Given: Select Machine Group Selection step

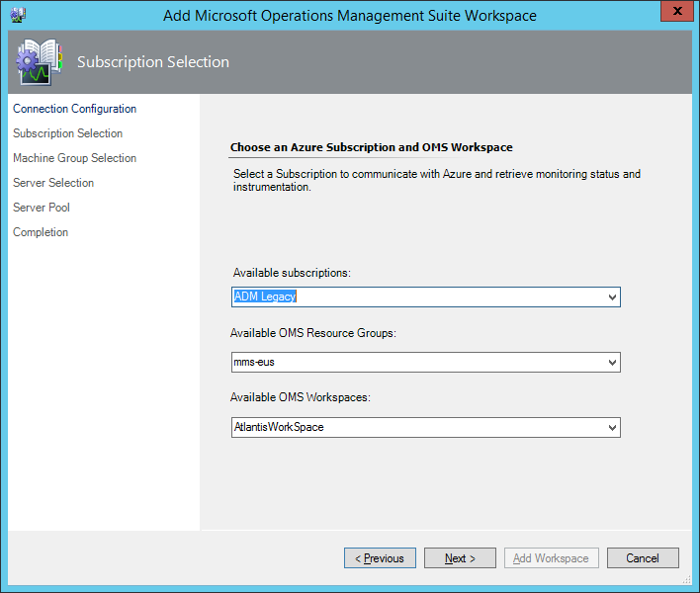Looking at the screenshot, I should (x=74, y=158).
